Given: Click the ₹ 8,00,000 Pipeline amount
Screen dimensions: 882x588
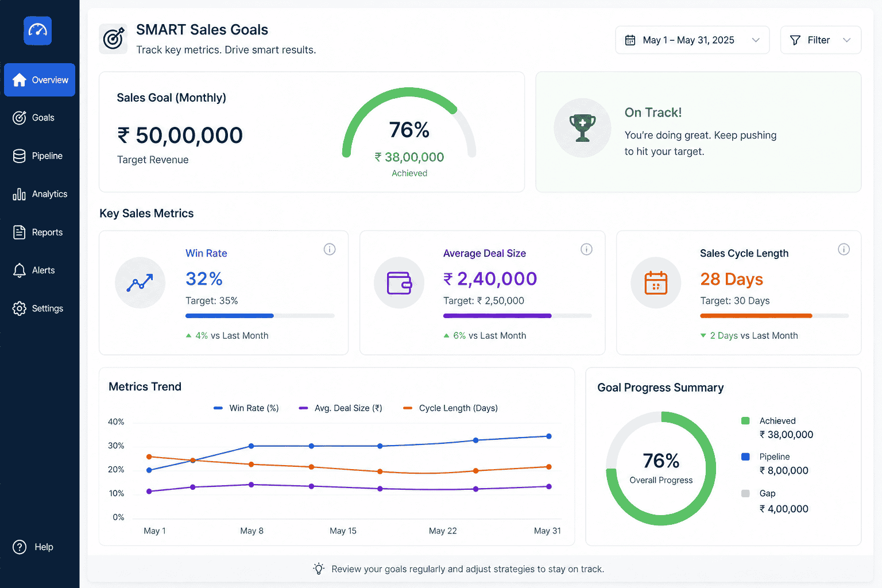Looking at the screenshot, I should coord(784,471).
